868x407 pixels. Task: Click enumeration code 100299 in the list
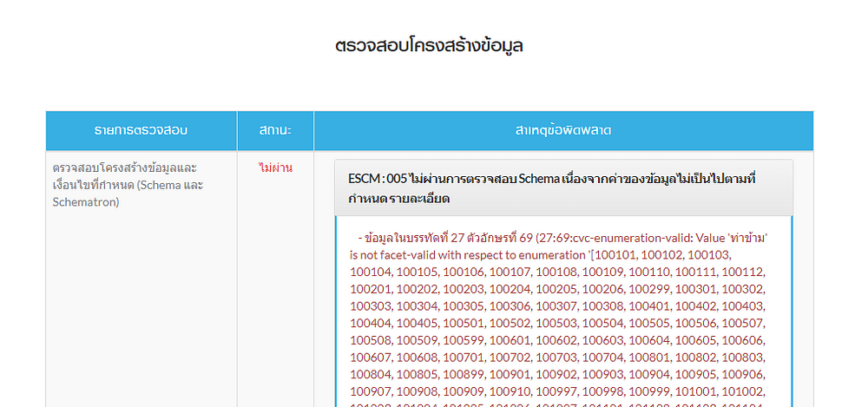(x=651, y=289)
